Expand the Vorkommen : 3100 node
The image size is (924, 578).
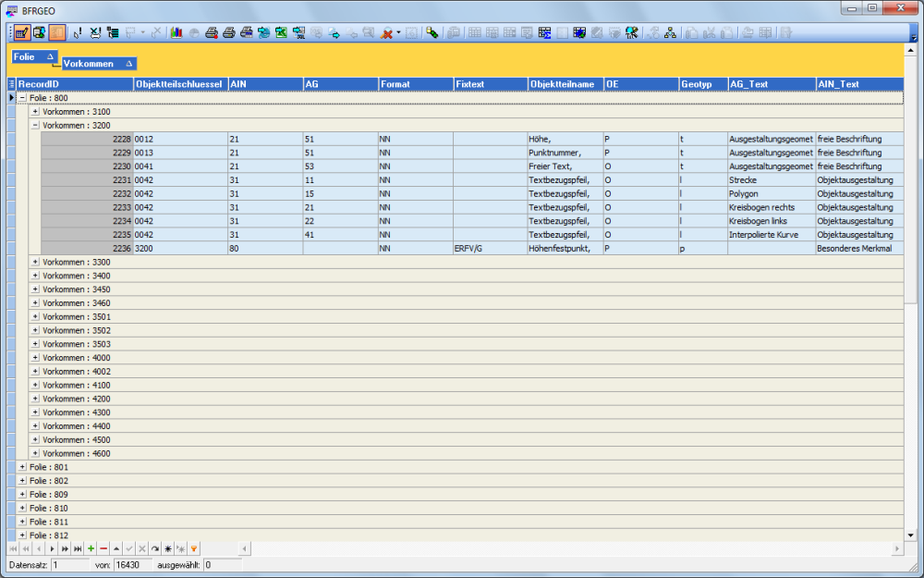35,111
